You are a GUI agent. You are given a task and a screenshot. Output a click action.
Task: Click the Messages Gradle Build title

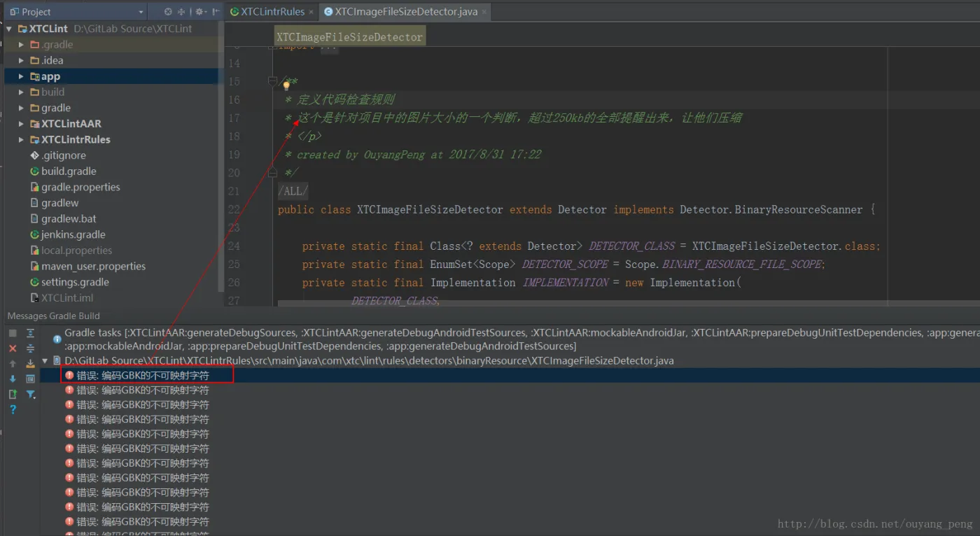pyautogui.click(x=54, y=316)
